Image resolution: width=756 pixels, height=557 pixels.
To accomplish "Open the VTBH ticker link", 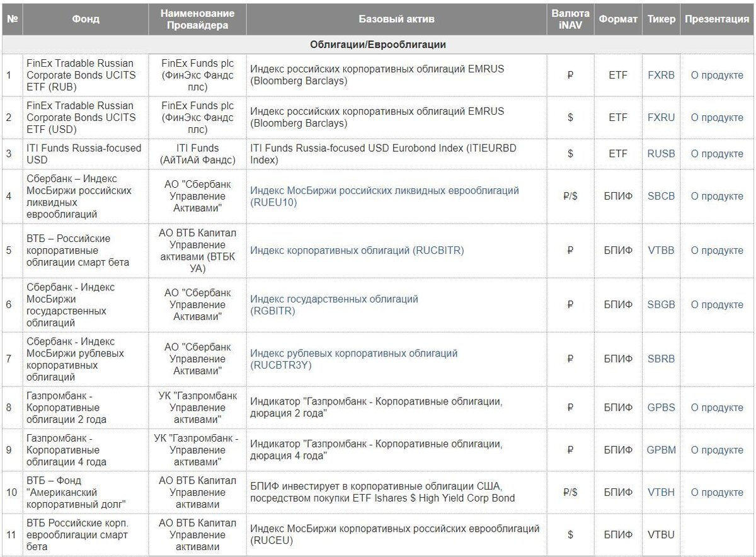I will click(x=661, y=492).
